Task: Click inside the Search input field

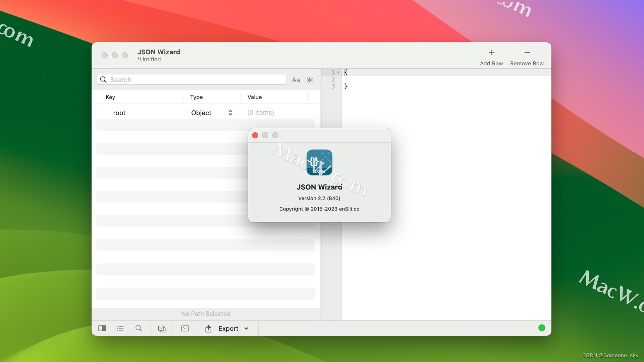Action: pyautogui.click(x=191, y=79)
